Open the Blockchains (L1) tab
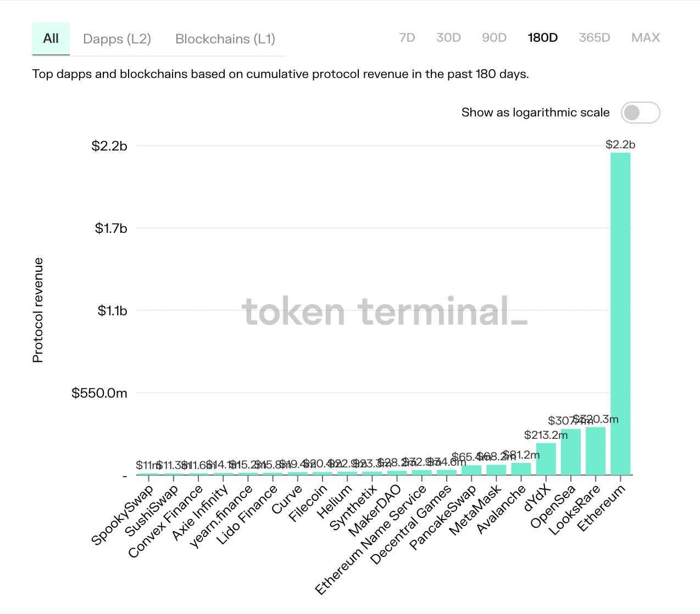The image size is (700, 614). point(225,39)
